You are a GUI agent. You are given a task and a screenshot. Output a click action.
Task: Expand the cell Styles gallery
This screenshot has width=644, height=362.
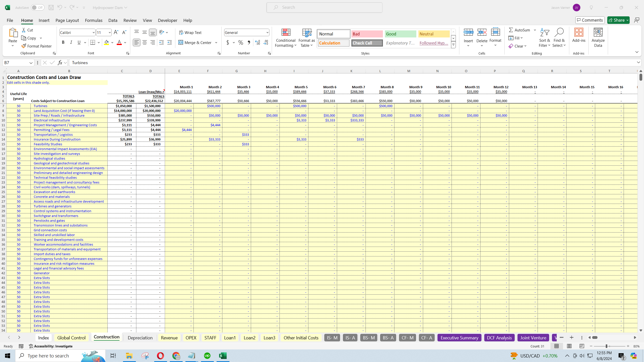point(453,45)
